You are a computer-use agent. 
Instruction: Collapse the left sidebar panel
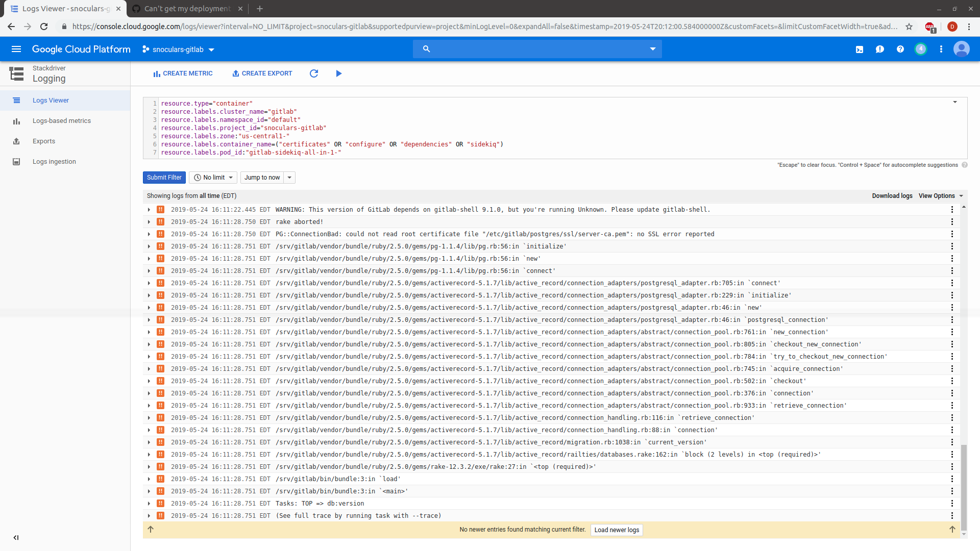pyautogui.click(x=16, y=537)
